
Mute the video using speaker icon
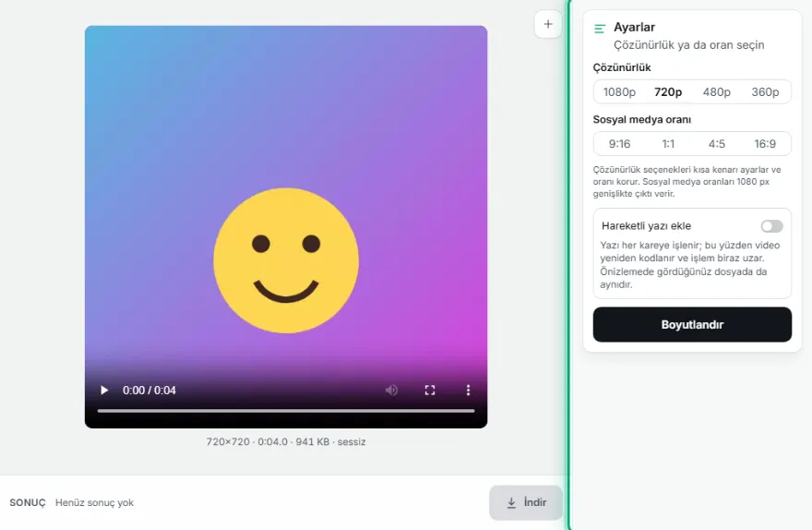click(x=391, y=391)
